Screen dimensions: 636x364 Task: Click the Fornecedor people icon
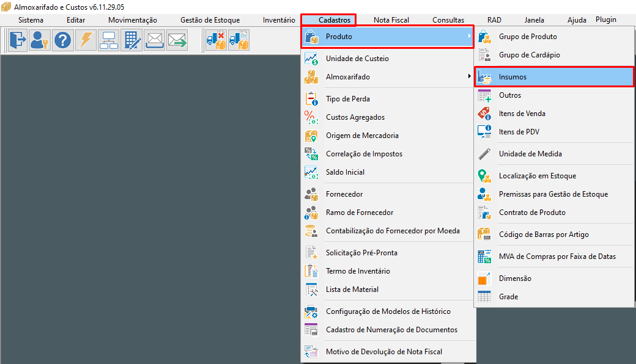pyautogui.click(x=311, y=194)
